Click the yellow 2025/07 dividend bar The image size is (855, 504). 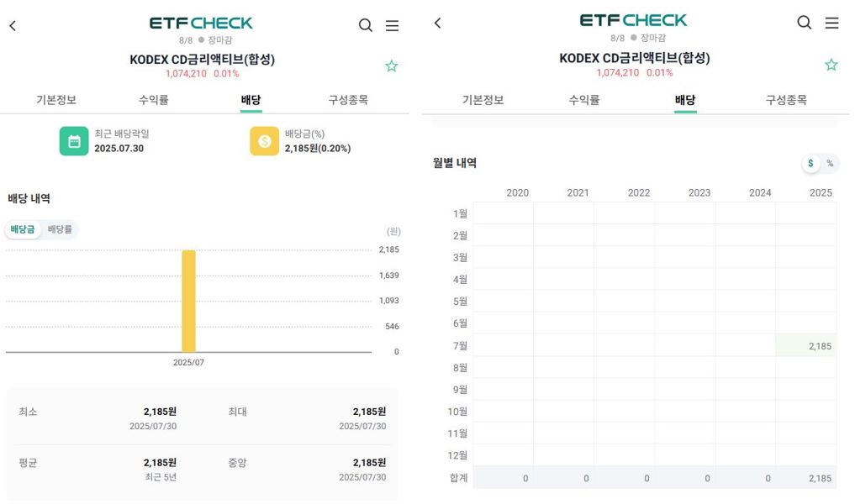188,302
